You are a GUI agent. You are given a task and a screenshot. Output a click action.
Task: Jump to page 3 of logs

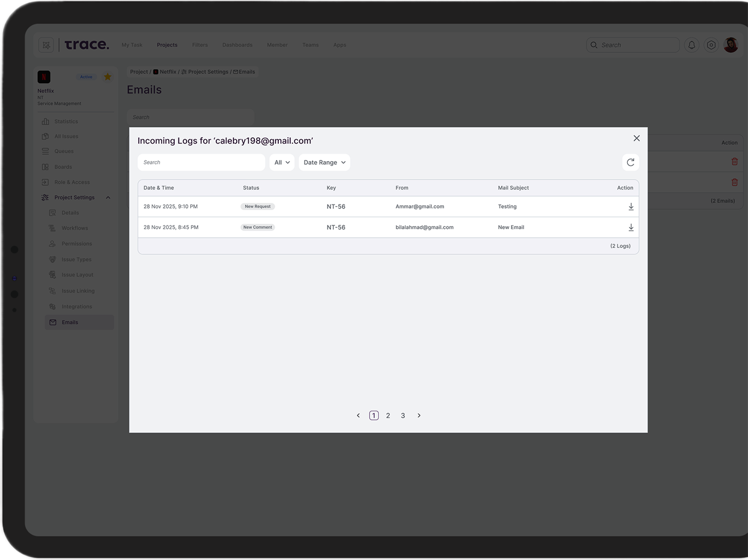pos(403,415)
